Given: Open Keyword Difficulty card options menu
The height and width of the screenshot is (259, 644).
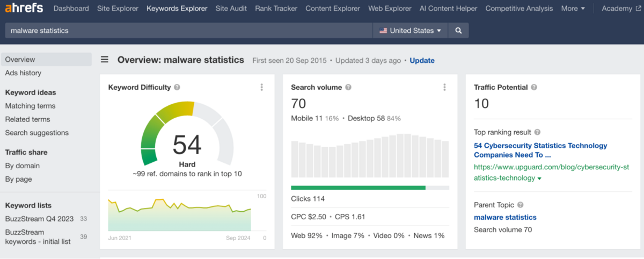Looking at the screenshot, I should pyautogui.click(x=262, y=87).
